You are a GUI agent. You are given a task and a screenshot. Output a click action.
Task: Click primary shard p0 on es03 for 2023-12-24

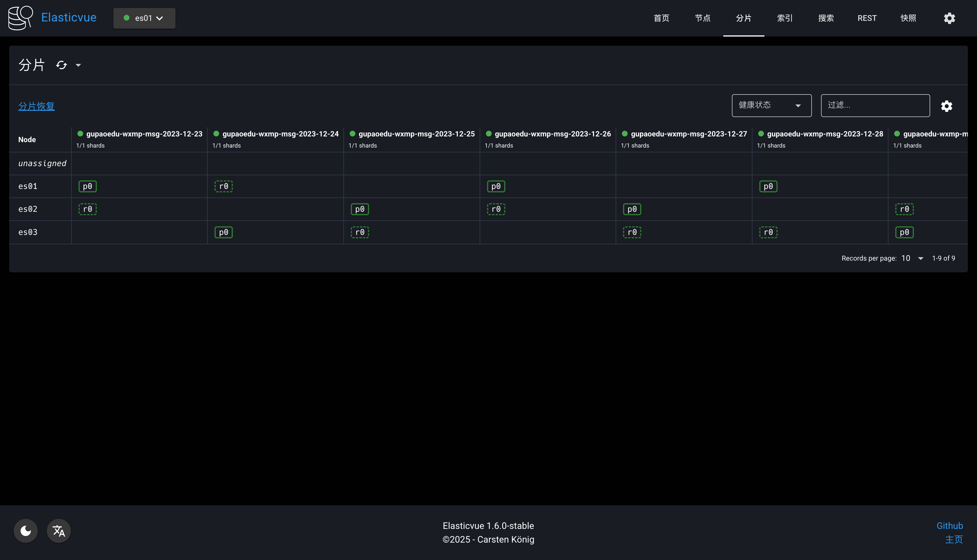[223, 232]
